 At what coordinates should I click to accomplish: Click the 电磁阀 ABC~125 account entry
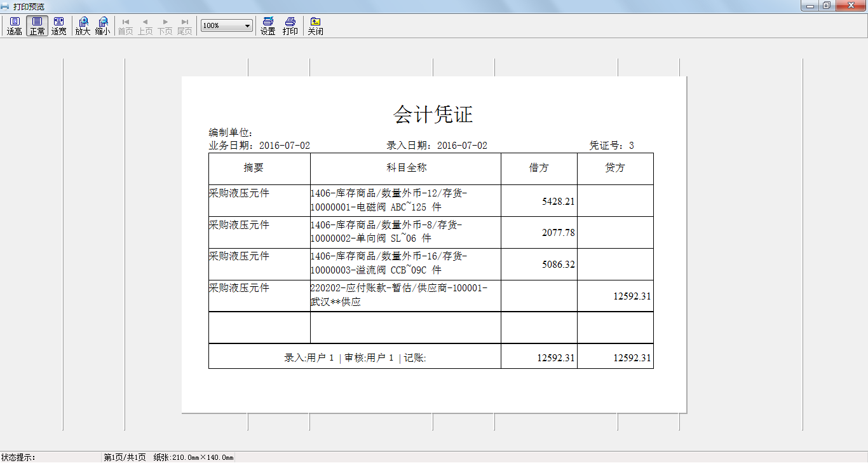[x=389, y=200]
